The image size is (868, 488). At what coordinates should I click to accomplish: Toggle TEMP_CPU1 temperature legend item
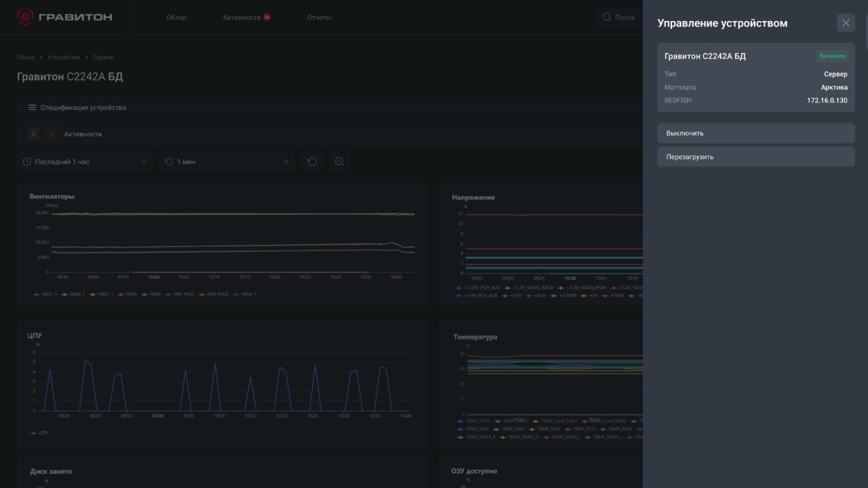[x=474, y=421]
